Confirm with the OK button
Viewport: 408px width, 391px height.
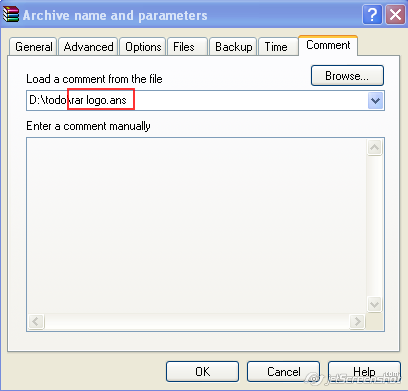202,372
